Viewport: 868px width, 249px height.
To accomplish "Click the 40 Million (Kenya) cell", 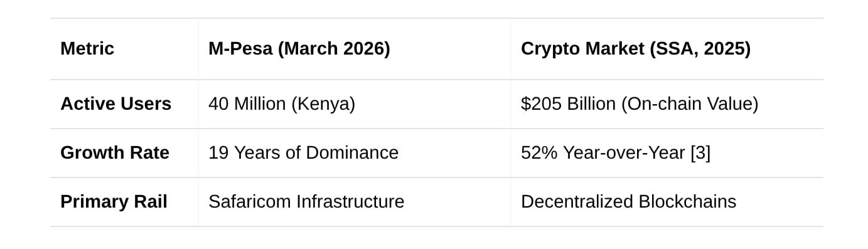I will coord(282,104).
